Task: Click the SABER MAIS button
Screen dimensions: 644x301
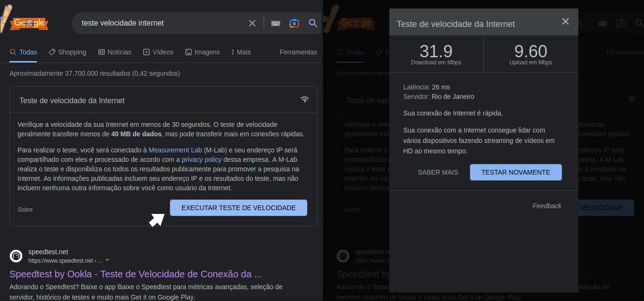Action: (x=438, y=172)
